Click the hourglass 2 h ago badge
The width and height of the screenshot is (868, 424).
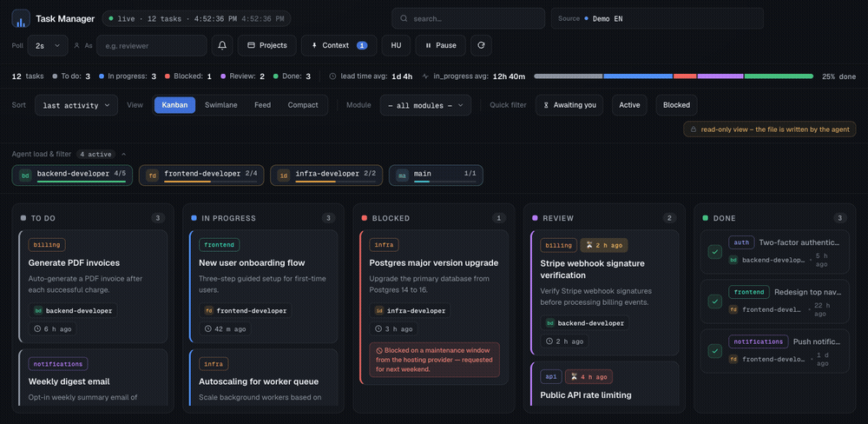tap(604, 245)
